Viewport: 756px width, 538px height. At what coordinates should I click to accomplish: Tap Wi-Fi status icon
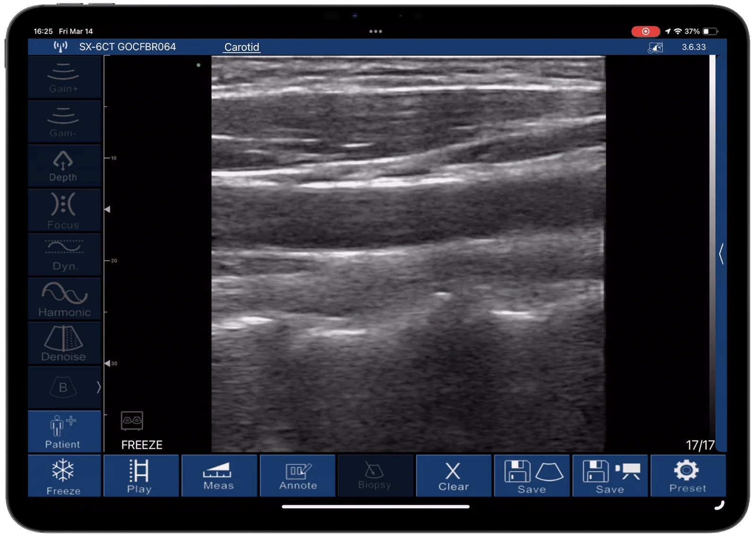pos(678,31)
